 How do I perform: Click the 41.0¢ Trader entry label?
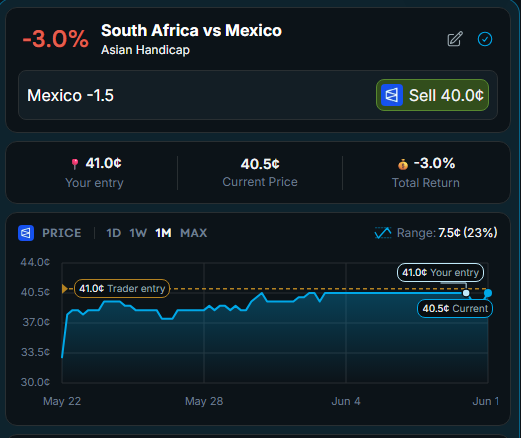point(122,288)
